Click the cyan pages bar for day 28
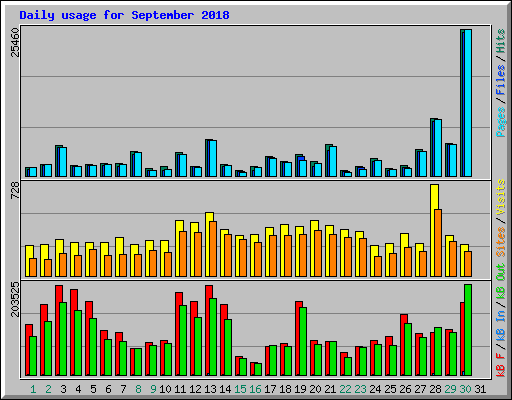The image size is (512, 400). (438, 148)
